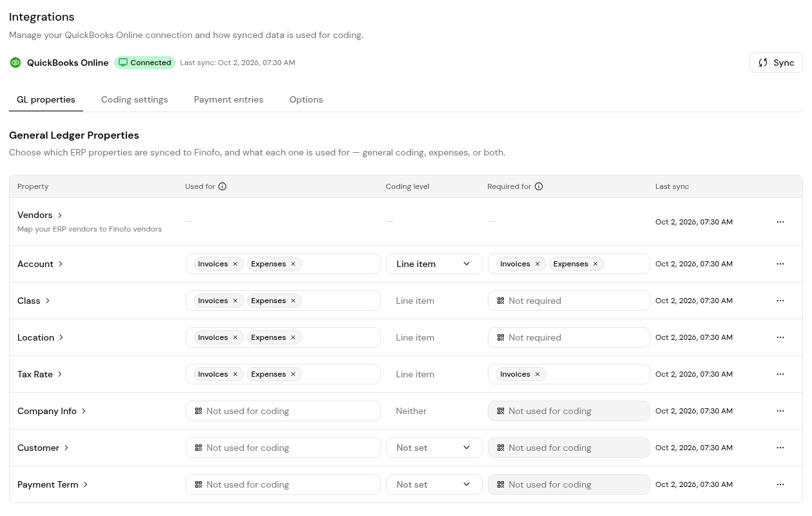Remove Expenses tag from Location Used for
Image resolution: width=812 pixels, height=516 pixels.
coord(293,337)
